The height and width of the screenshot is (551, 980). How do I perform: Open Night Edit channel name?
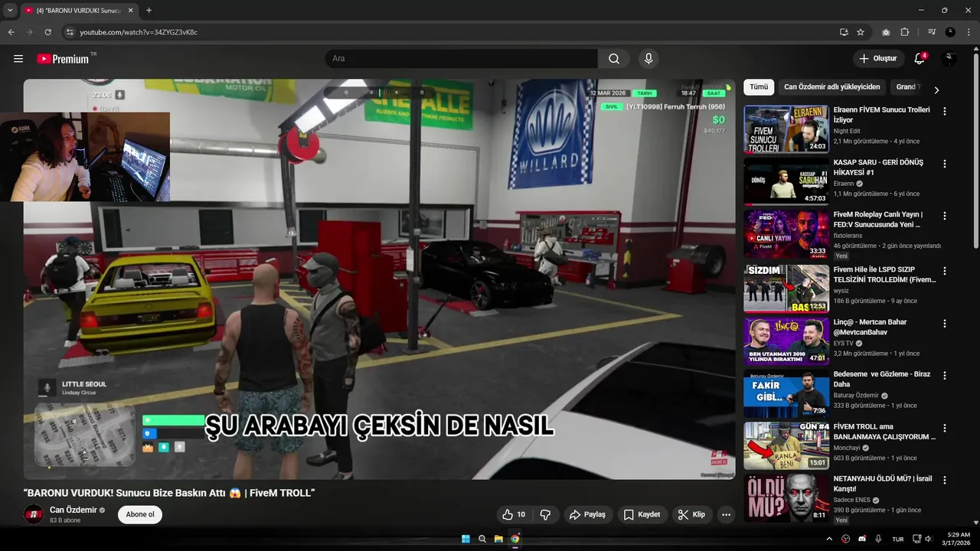pos(847,131)
